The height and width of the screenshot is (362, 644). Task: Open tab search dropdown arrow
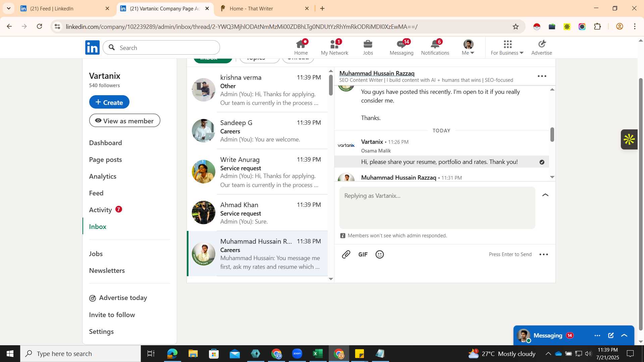coord(8,8)
